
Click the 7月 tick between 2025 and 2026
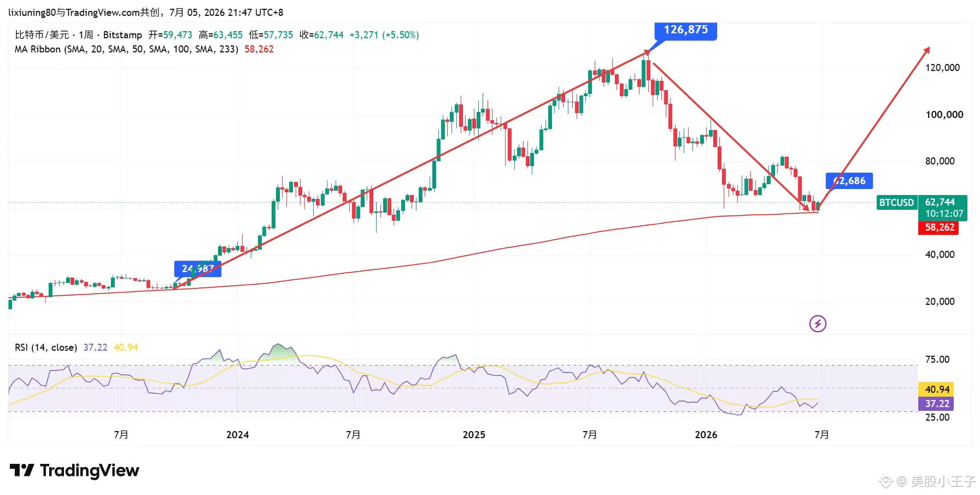coord(590,435)
